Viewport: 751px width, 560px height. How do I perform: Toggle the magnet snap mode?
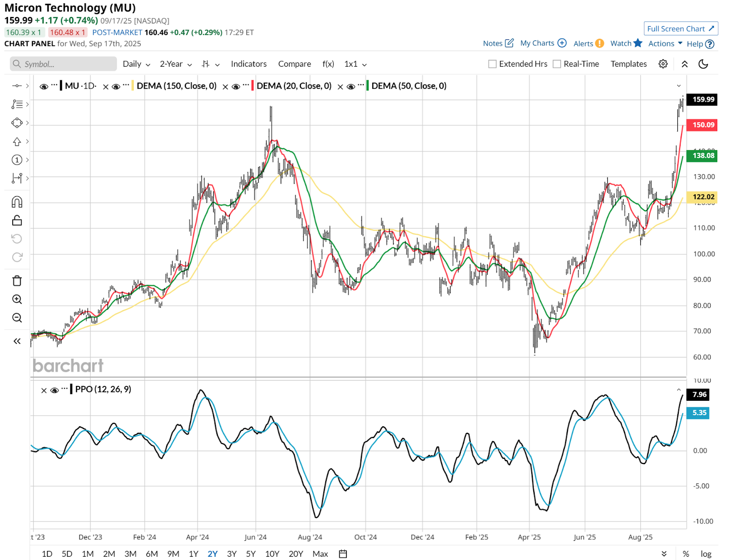[17, 202]
